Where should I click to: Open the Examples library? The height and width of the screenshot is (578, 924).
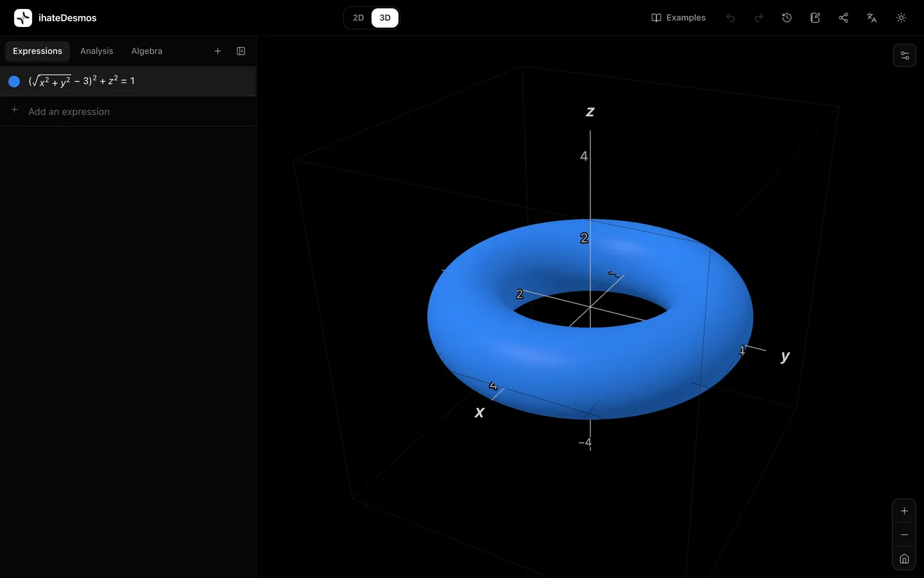tap(678, 18)
